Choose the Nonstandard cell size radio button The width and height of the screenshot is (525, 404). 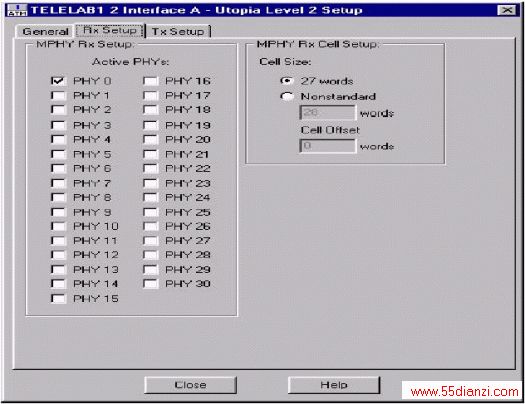(287, 96)
